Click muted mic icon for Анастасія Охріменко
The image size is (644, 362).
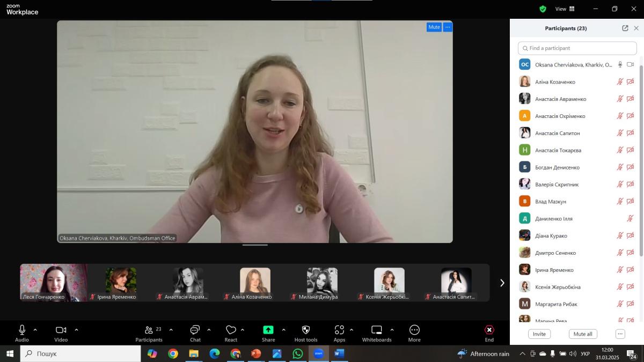620,116
